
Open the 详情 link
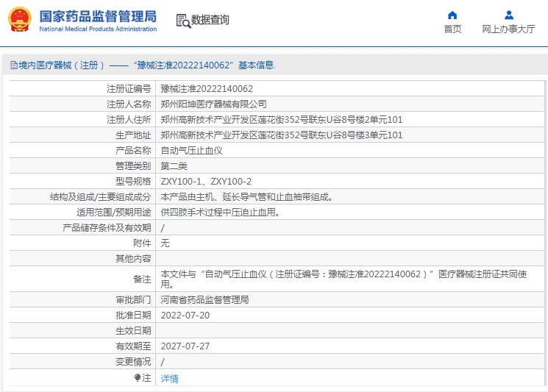coord(170,378)
